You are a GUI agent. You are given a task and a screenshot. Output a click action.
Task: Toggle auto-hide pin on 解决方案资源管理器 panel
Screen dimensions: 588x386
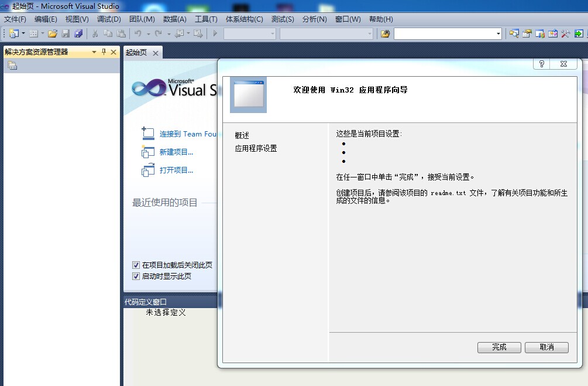click(104, 52)
